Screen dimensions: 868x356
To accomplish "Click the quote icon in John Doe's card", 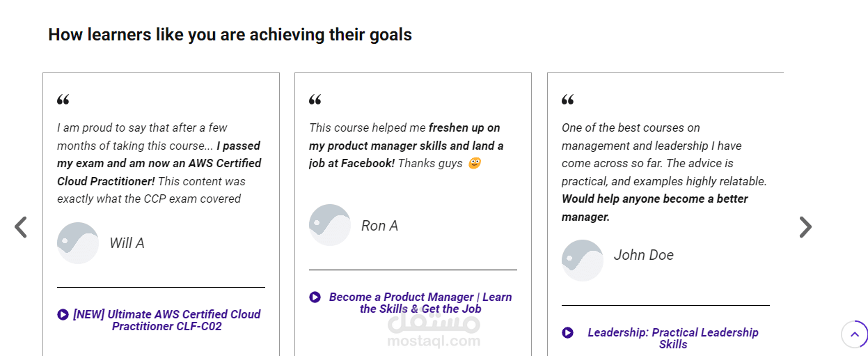I will click(568, 100).
